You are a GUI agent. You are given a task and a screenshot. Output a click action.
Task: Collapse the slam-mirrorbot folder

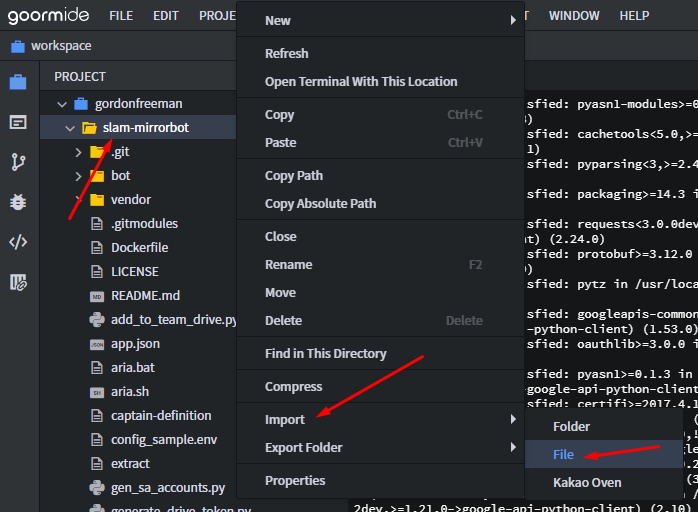point(70,128)
